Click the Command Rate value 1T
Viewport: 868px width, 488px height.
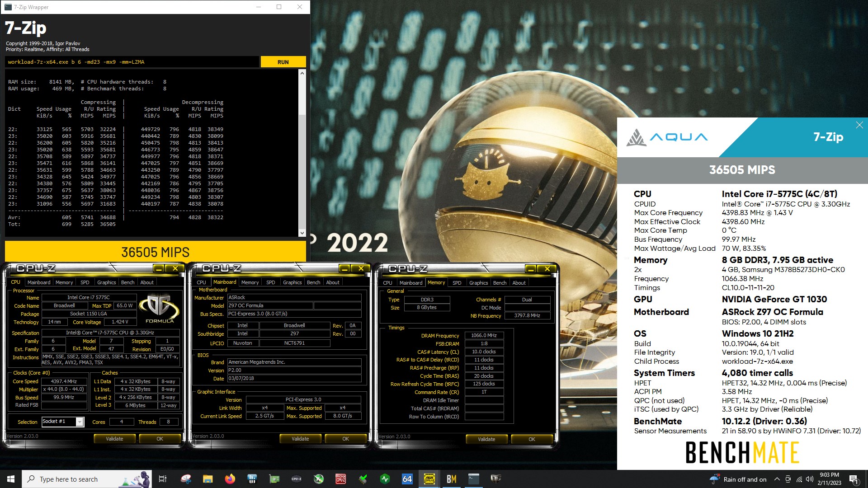(x=484, y=392)
